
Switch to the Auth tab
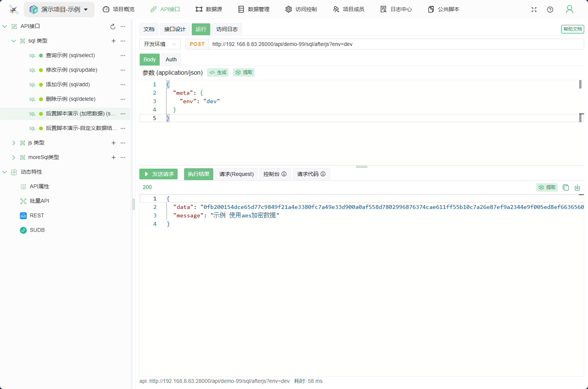point(171,59)
